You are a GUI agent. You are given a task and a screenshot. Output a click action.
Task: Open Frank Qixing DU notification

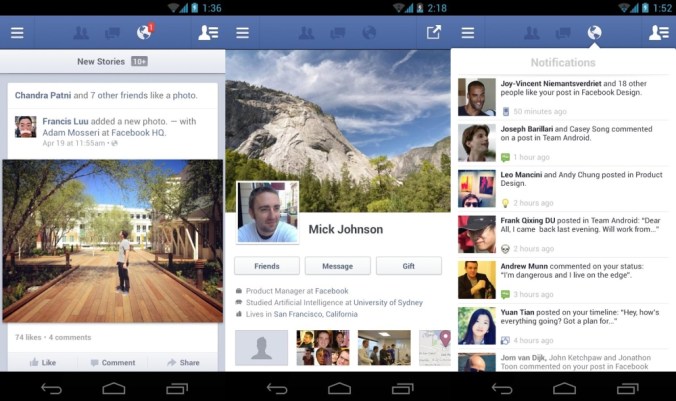(x=563, y=235)
